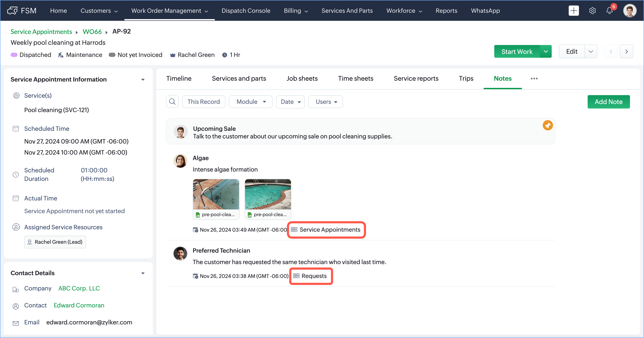Open the Dispatch Console menu item

246,11
